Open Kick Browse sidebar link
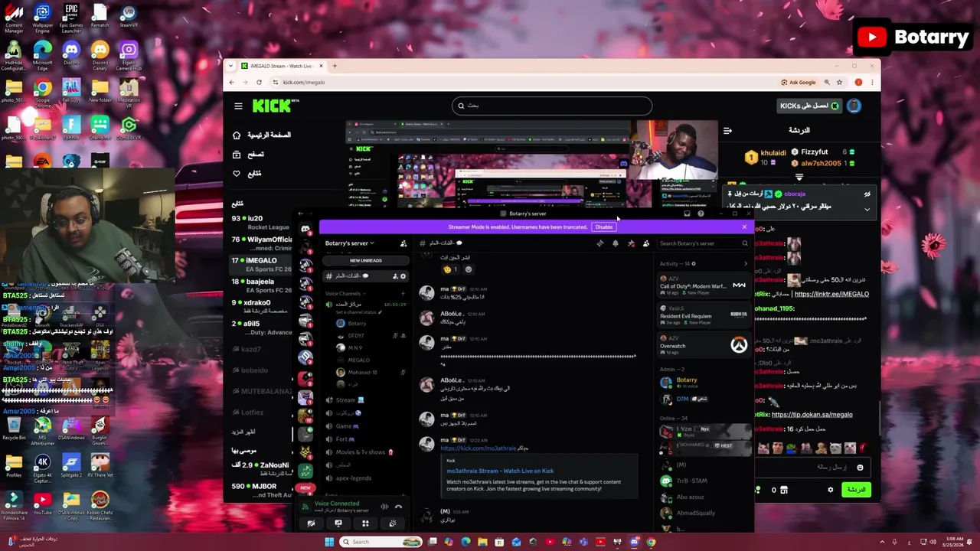The width and height of the screenshot is (980, 551). point(249,154)
